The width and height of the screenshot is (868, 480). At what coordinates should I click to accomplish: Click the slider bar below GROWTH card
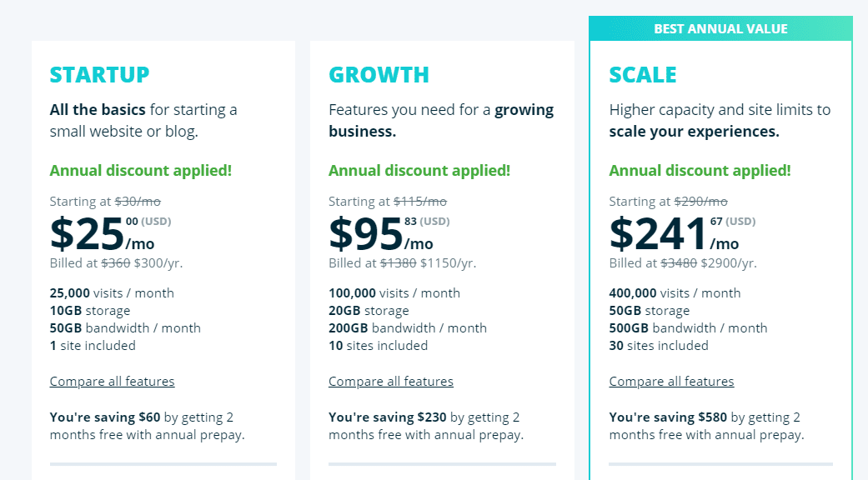pos(441,463)
